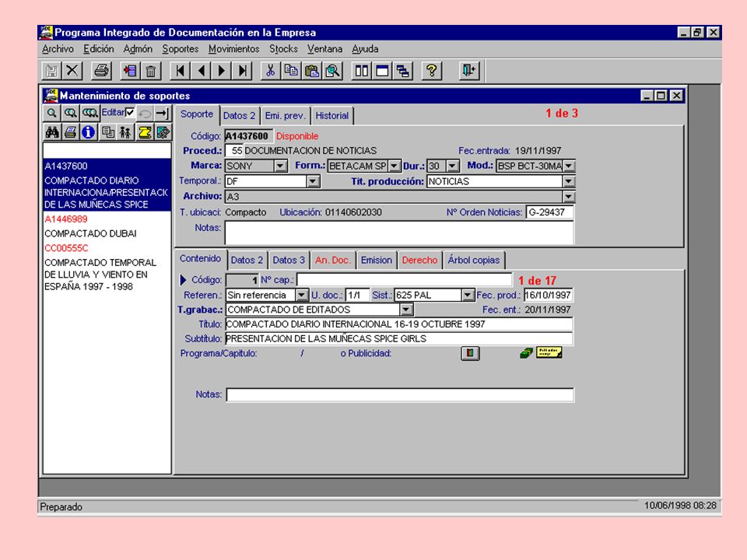Viewport: 747px width, 560px height.
Task: Open the Movimientos menu
Action: [x=233, y=49]
